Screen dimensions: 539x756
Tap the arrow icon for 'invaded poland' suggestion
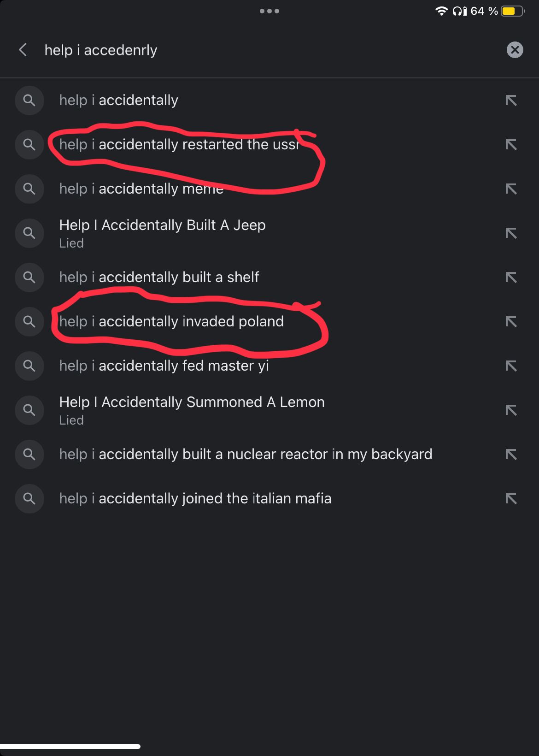click(511, 322)
